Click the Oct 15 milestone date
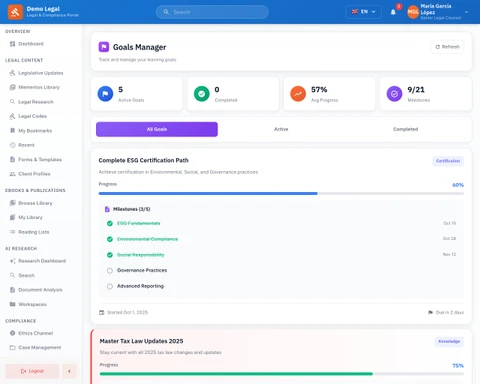The image size is (480, 384). click(x=449, y=223)
